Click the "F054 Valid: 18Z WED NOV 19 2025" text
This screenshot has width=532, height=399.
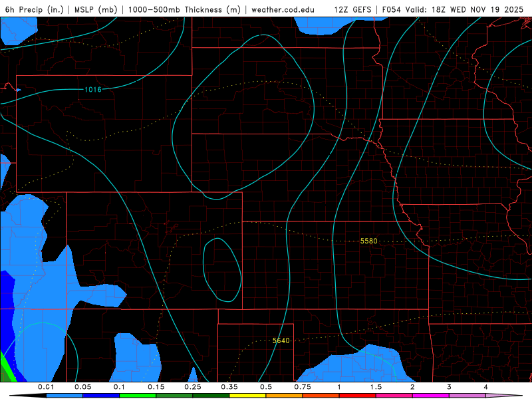[x=453, y=10]
